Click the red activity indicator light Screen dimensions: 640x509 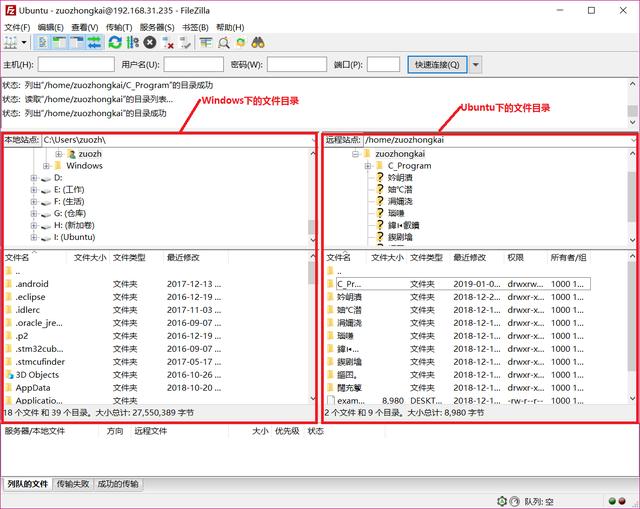pyautogui.click(x=622, y=501)
